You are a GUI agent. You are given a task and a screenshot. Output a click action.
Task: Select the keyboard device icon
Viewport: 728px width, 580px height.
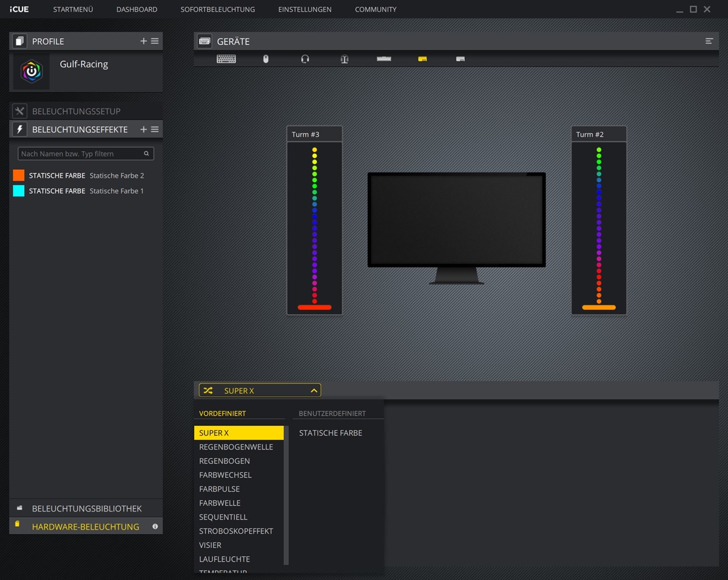point(226,59)
